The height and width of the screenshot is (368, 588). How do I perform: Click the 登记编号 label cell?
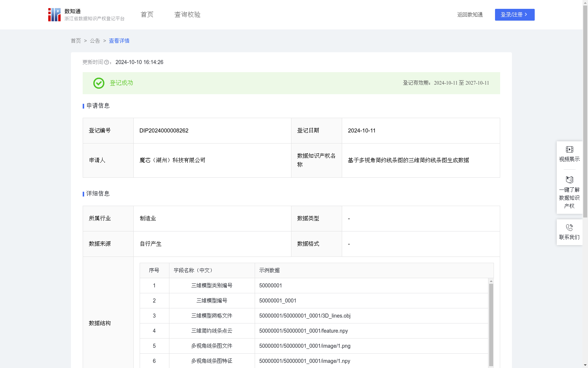point(108,131)
